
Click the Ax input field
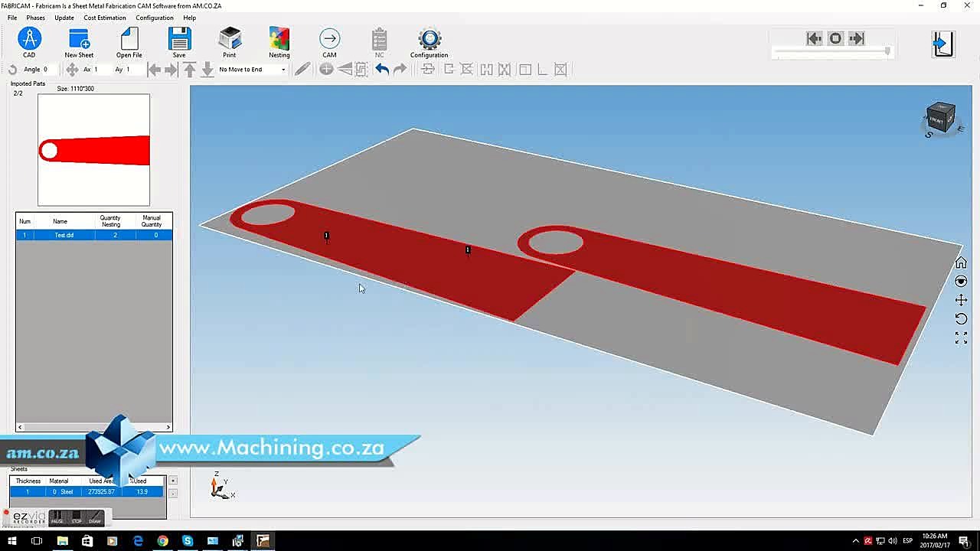[102, 70]
